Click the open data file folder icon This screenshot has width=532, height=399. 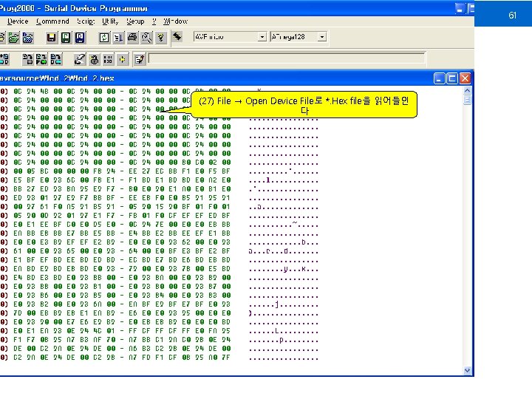[x=28, y=38]
